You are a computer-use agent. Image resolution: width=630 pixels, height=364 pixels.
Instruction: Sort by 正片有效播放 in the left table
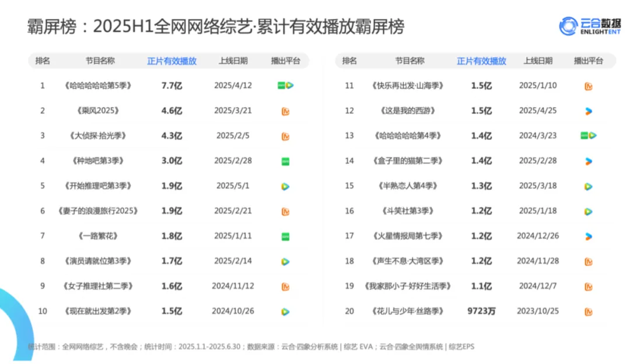tap(171, 60)
